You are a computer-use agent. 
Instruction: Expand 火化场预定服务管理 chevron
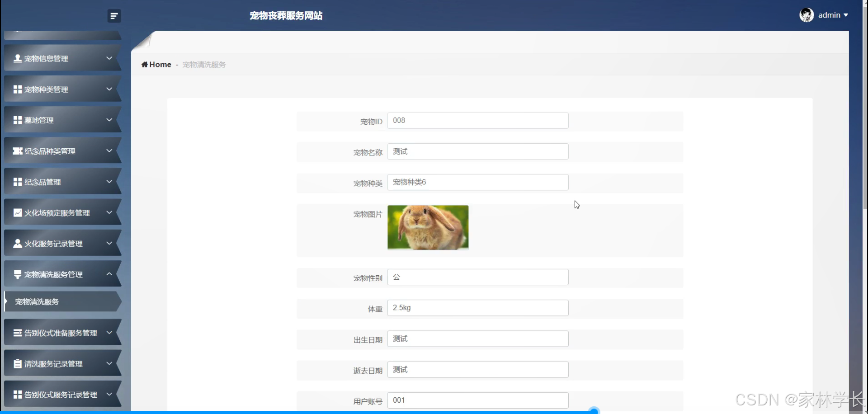click(x=109, y=212)
